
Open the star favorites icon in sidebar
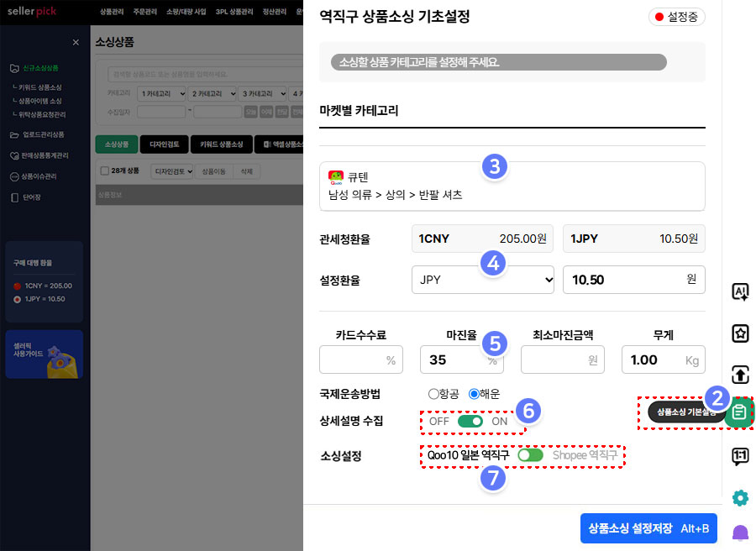click(x=740, y=333)
